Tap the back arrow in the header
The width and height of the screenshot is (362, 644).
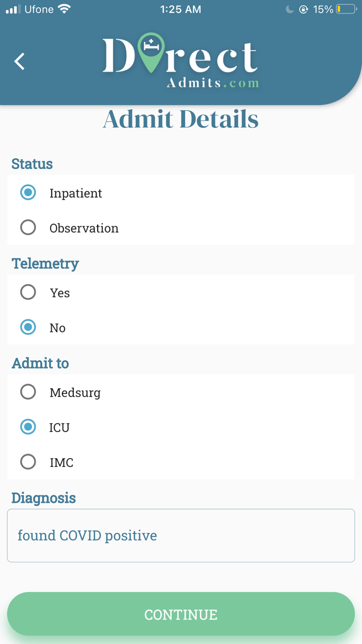click(19, 61)
